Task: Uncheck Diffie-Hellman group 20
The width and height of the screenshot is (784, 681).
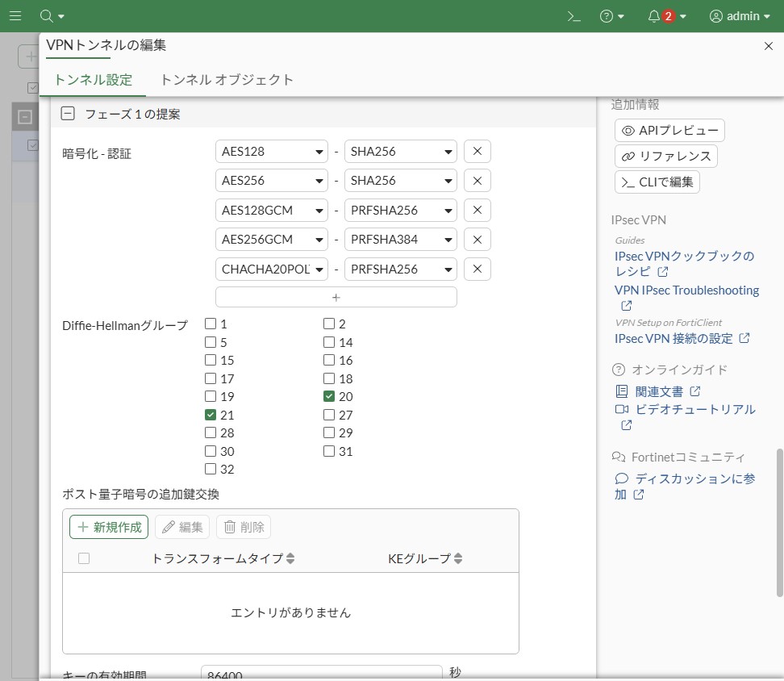Action: (329, 396)
